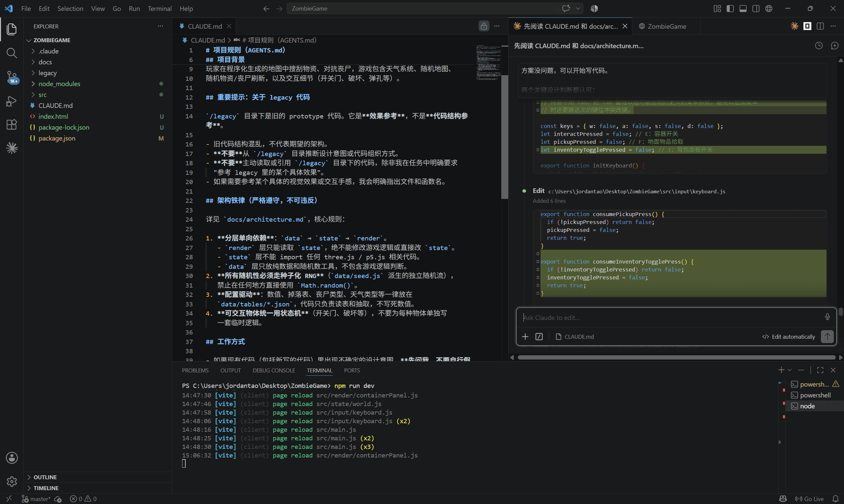Open errors and warnings count in status bar

(x=83, y=499)
